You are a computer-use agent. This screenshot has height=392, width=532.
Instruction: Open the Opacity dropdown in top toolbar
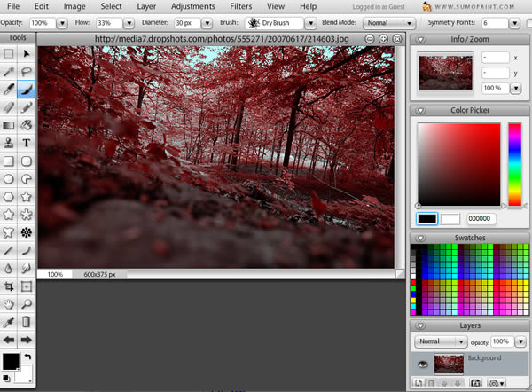click(x=62, y=23)
